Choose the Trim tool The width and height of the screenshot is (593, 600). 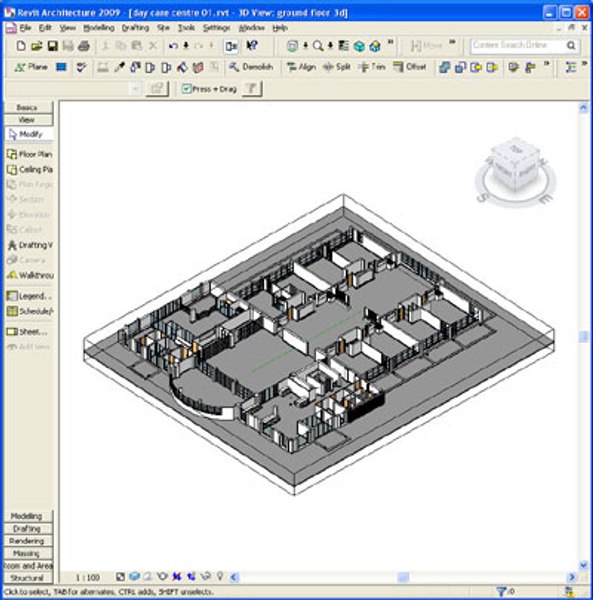click(x=372, y=67)
